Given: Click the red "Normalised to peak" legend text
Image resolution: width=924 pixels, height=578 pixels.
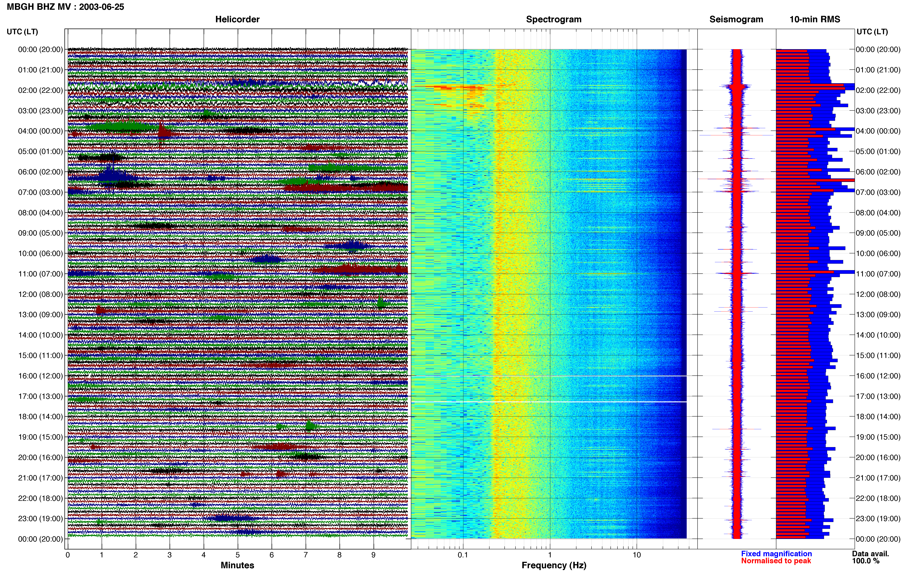Looking at the screenshot, I should [776, 561].
